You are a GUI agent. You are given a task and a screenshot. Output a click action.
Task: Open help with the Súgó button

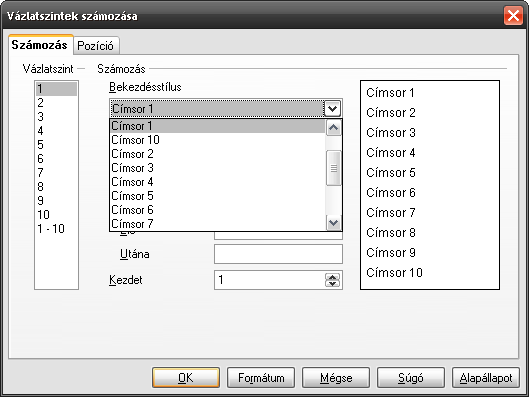411,378
